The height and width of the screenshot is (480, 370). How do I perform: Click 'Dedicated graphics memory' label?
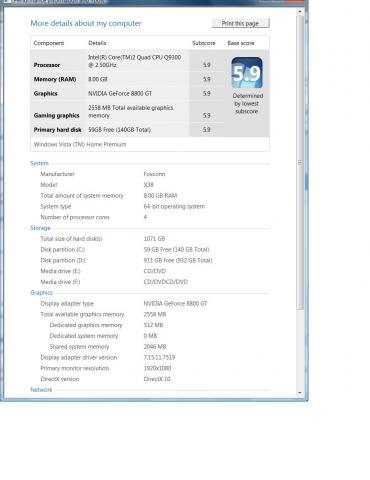[86, 325]
